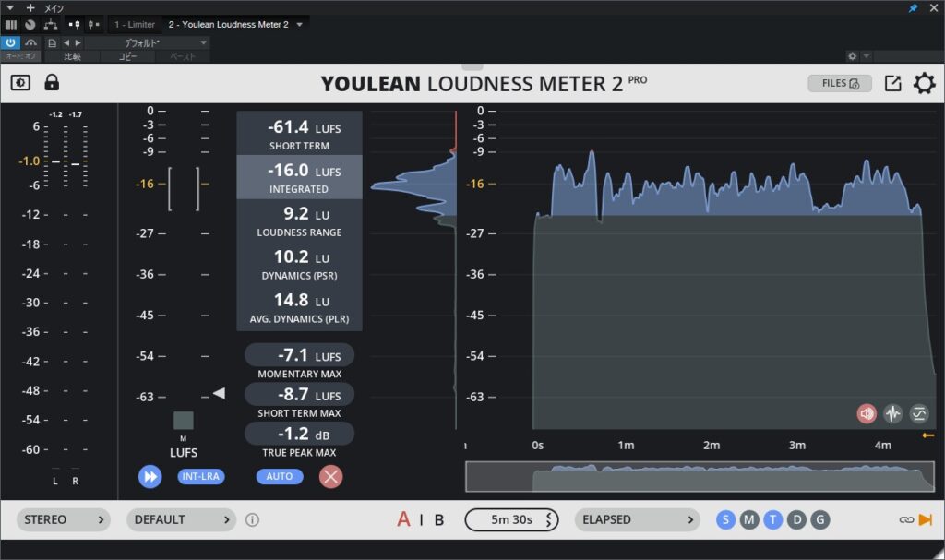945x560 pixels.
Task: Toggle the M graph view button
Action: pos(749,519)
